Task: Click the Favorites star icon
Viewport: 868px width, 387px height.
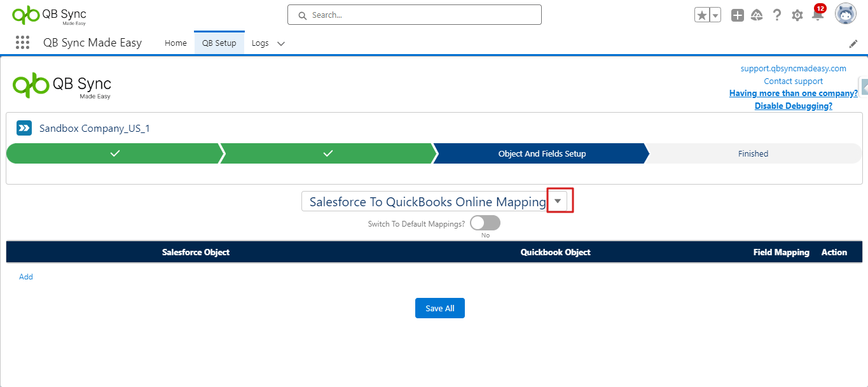Action: click(x=702, y=15)
